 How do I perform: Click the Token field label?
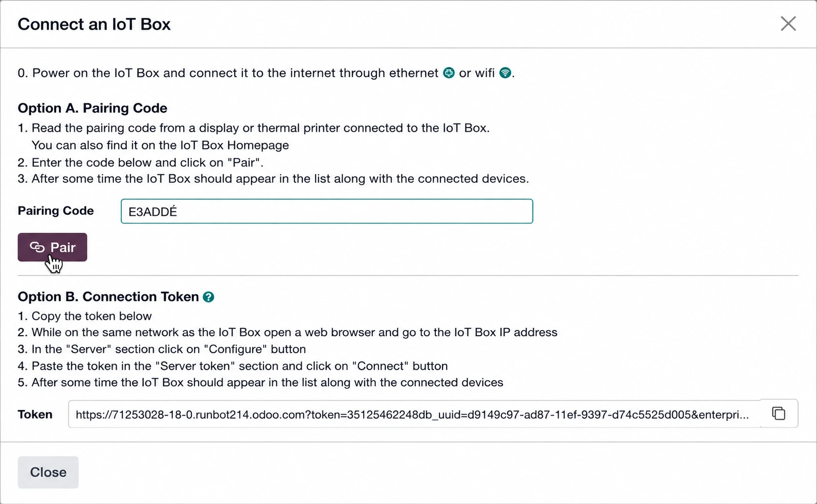pos(35,414)
